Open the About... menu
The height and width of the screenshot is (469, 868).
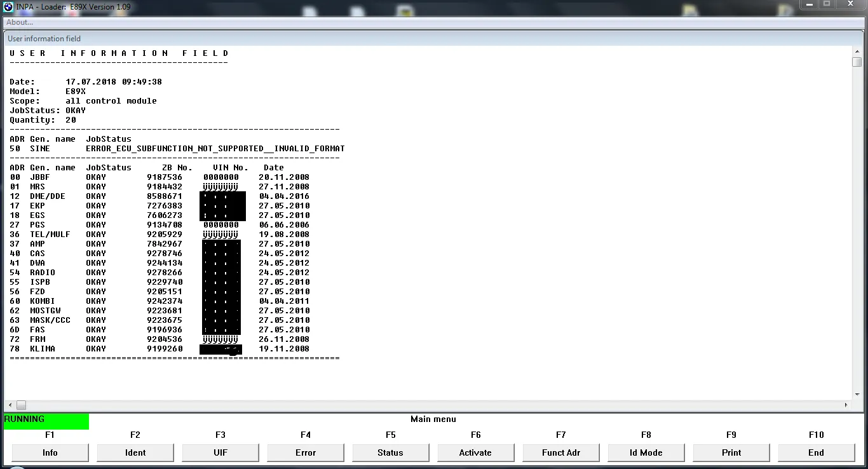(x=20, y=22)
